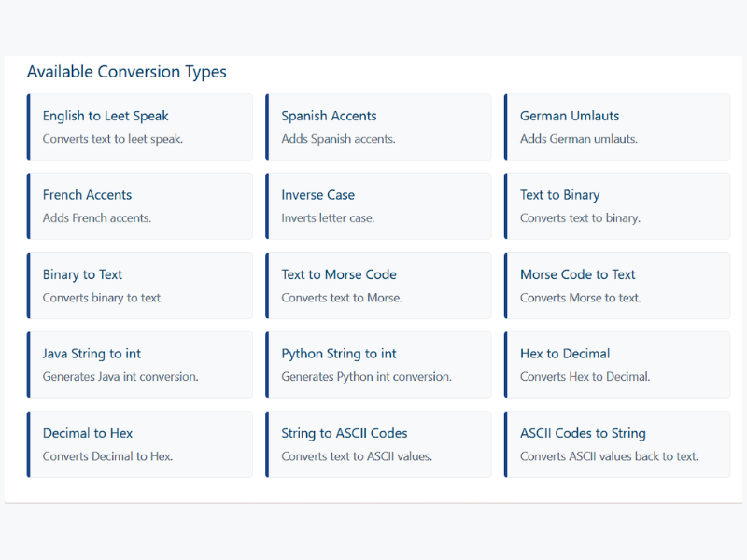Screen dimensions: 747x560
Task: Click the text 'Converts Decimal to Hex.'
Action: click(x=107, y=456)
